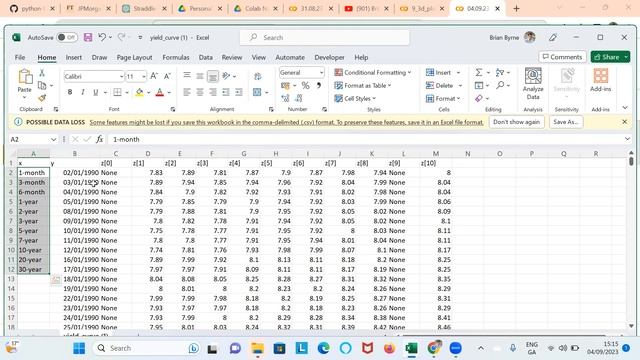The width and height of the screenshot is (640, 360).
Task: Toggle Align Left
Action: (187, 92)
